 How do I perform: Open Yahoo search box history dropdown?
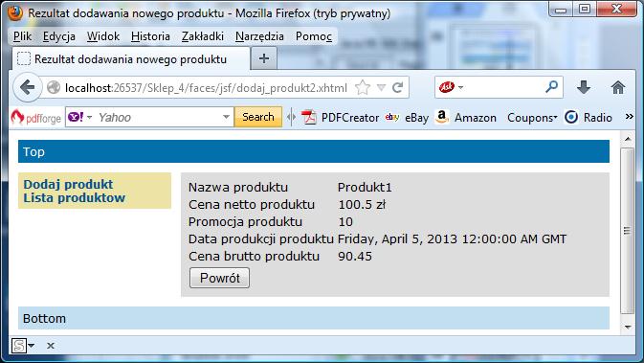(x=226, y=117)
